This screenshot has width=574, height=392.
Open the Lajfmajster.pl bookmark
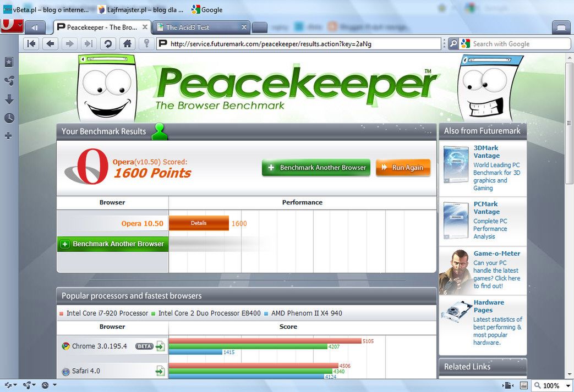140,10
